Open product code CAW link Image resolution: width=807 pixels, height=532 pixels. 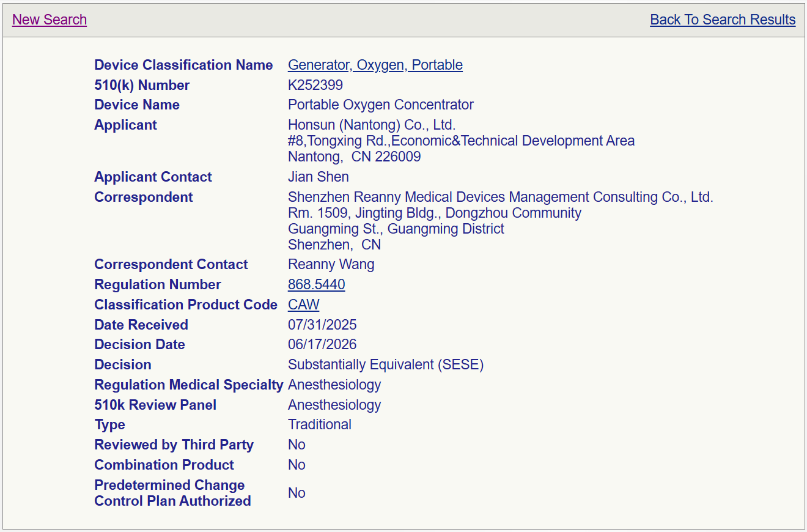pos(304,305)
